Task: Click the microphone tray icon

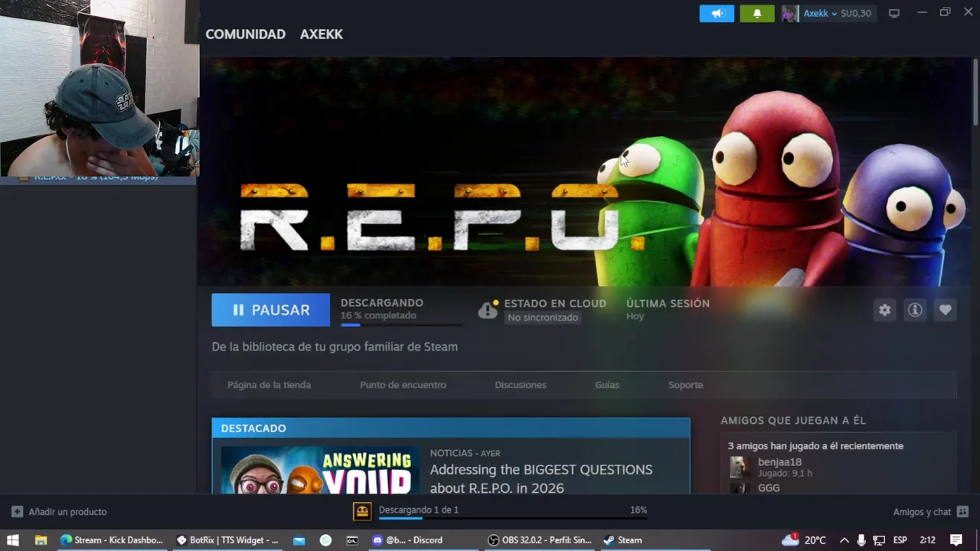Action: (x=861, y=540)
